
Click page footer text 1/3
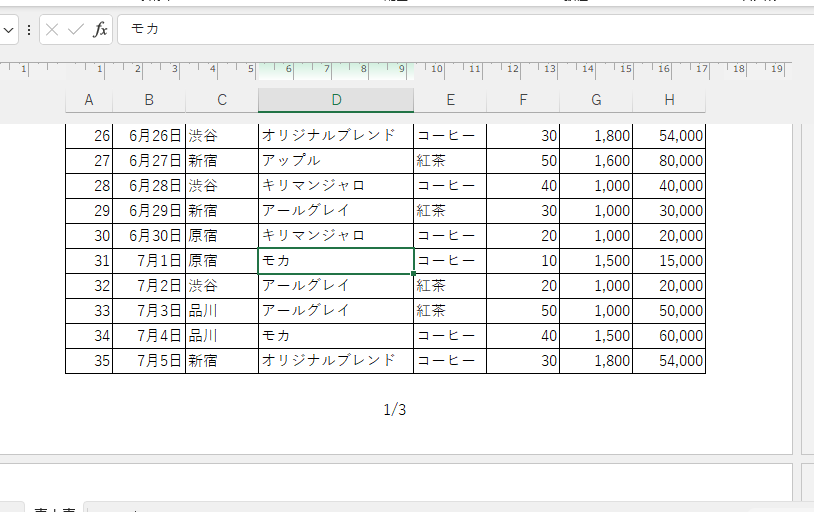point(395,410)
